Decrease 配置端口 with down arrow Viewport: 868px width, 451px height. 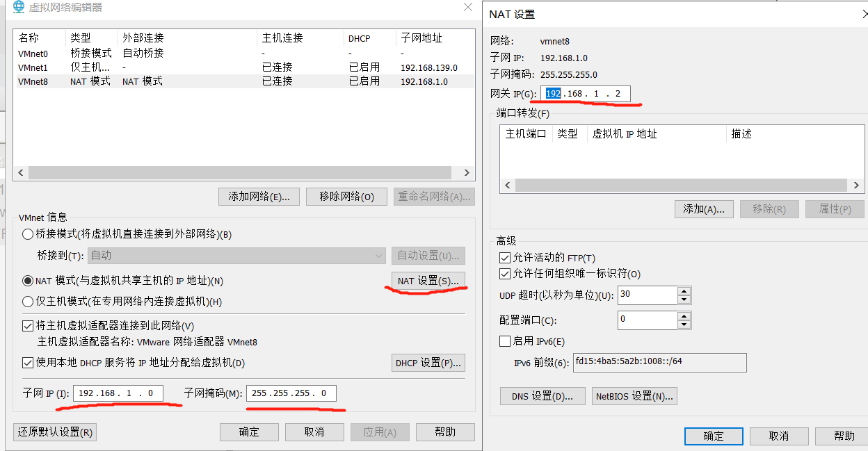coord(684,325)
